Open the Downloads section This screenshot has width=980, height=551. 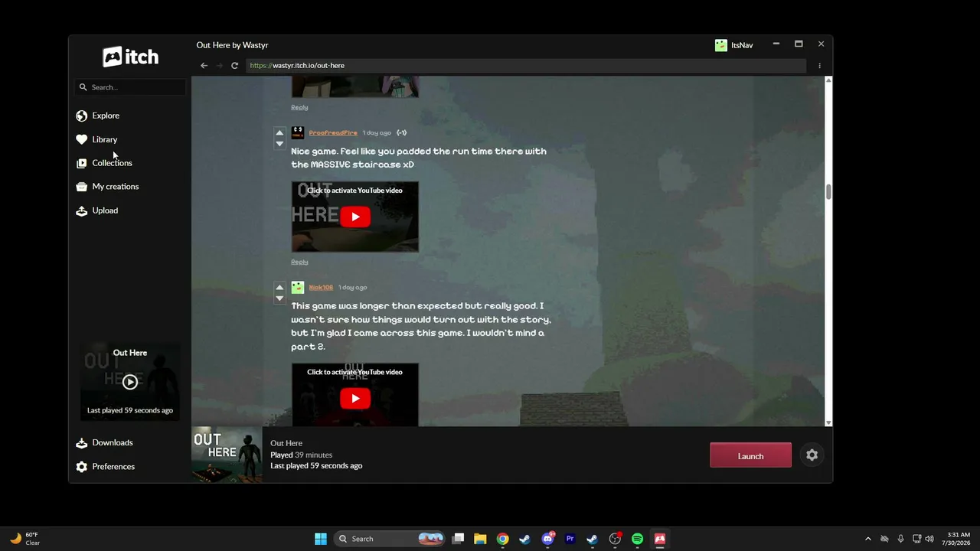112,442
